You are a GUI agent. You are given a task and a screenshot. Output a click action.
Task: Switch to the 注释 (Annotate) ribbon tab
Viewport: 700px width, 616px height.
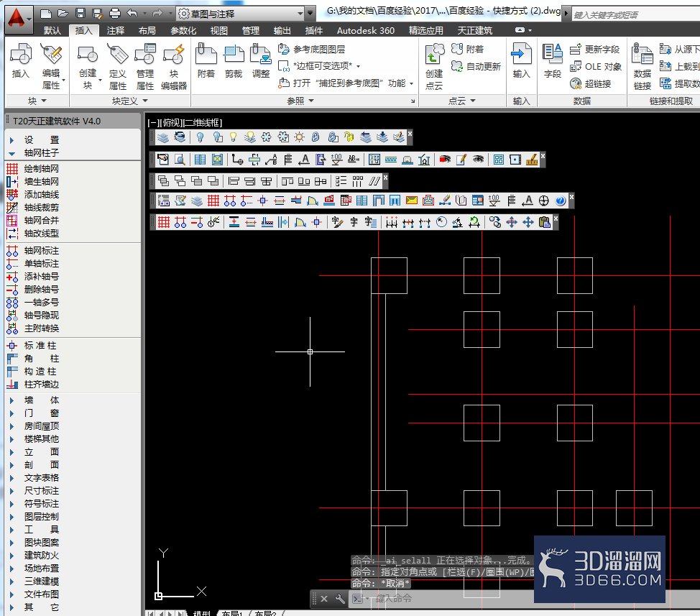point(116,30)
